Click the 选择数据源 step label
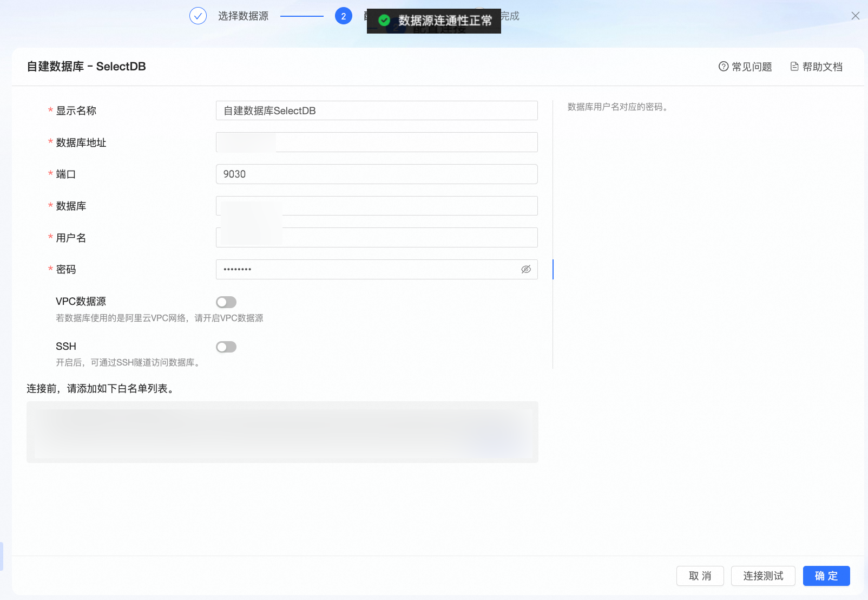The height and width of the screenshot is (600, 868). (x=243, y=16)
